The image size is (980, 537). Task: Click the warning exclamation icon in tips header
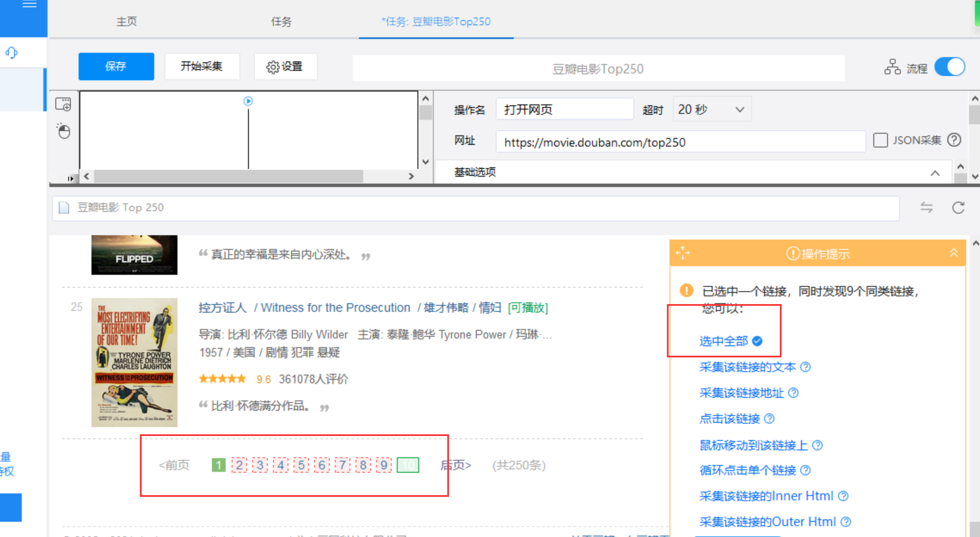792,253
